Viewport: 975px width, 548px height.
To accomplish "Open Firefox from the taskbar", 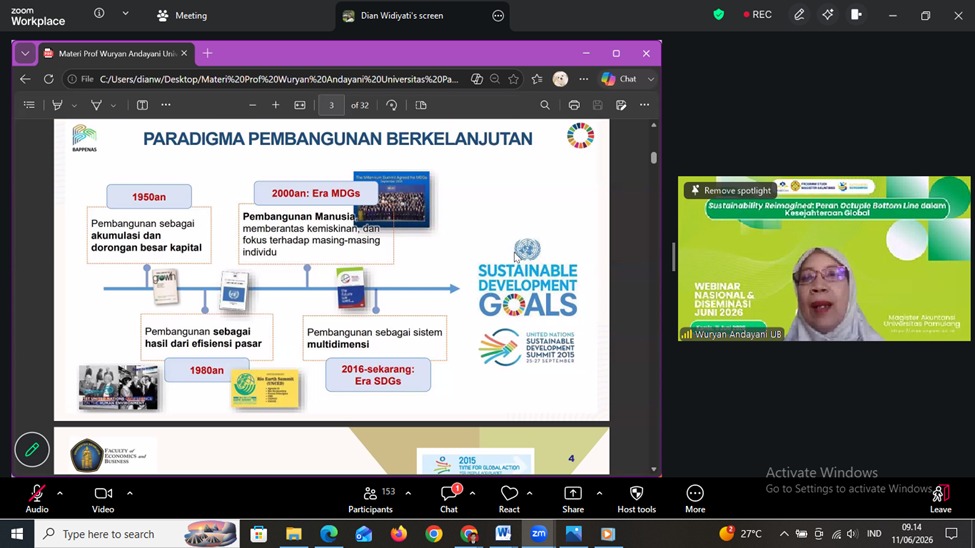I will tap(399, 534).
